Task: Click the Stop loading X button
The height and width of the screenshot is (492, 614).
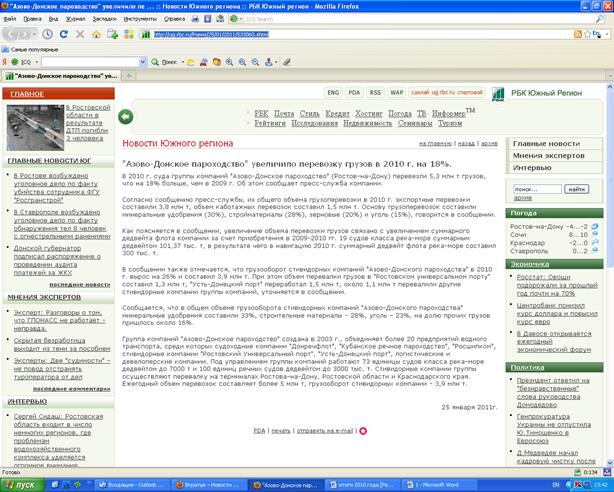Action: click(x=80, y=34)
